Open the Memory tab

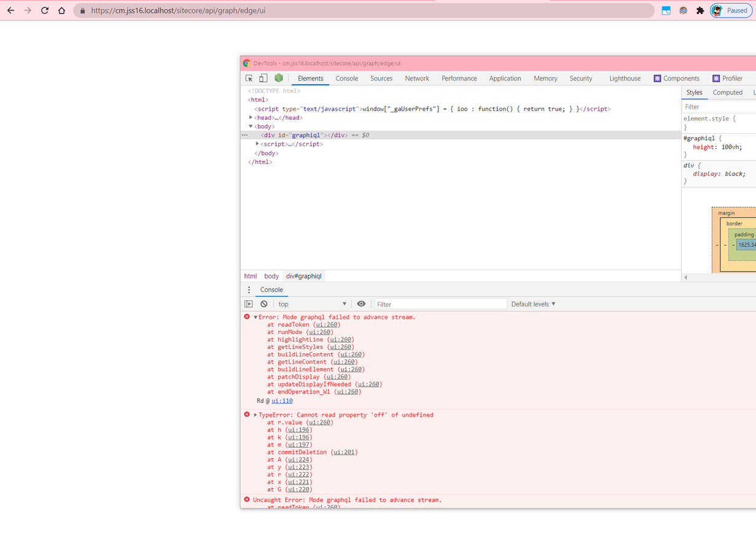(545, 79)
